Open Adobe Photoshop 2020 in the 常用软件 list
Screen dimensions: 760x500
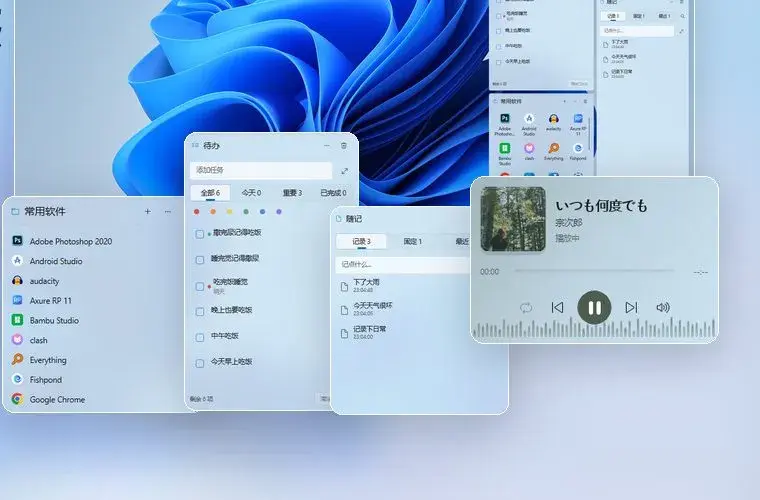pyautogui.click(x=62, y=241)
